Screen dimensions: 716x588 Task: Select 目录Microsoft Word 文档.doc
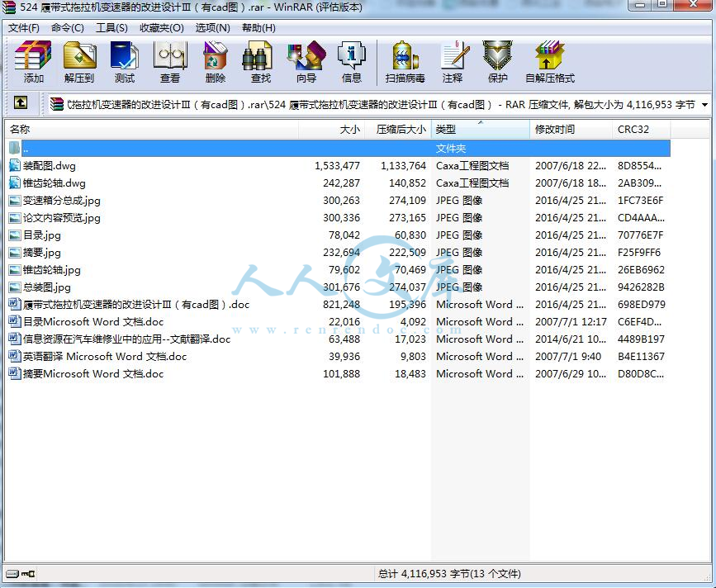[x=93, y=321]
